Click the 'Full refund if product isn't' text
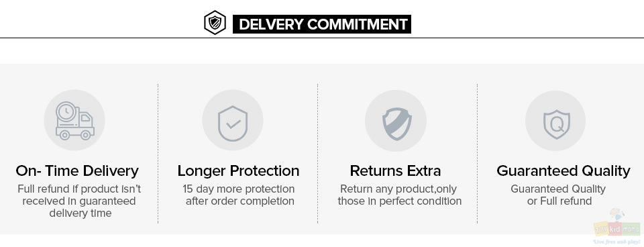The image size is (644, 247). [79, 189]
